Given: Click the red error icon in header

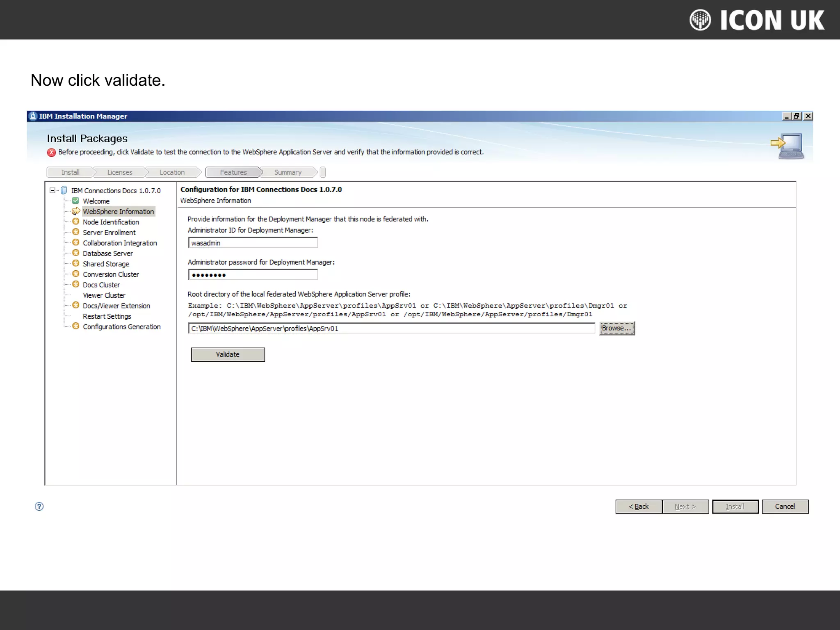Looking at the screenshot, I should click(x=51, y=152).
